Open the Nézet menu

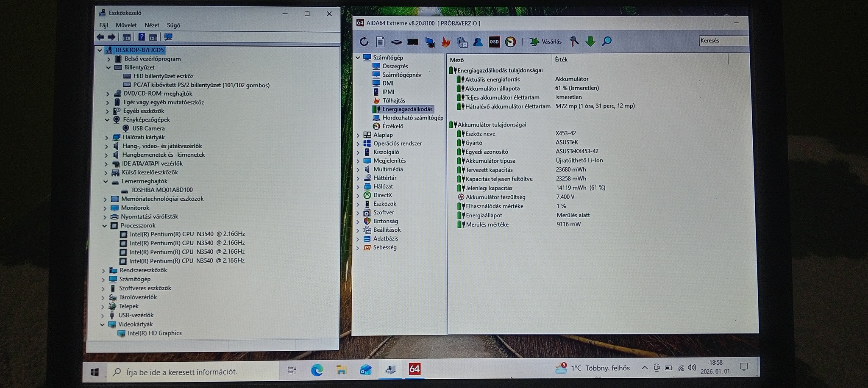point(152,25)
